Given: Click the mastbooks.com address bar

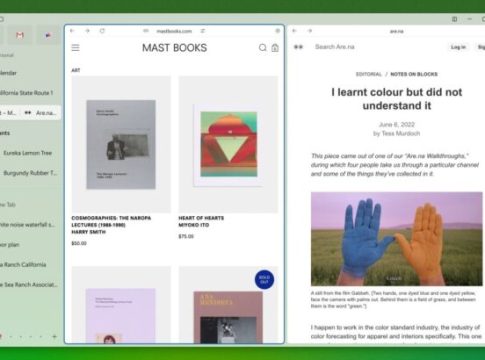Looking at the screenshot, I should click(174, 31).
